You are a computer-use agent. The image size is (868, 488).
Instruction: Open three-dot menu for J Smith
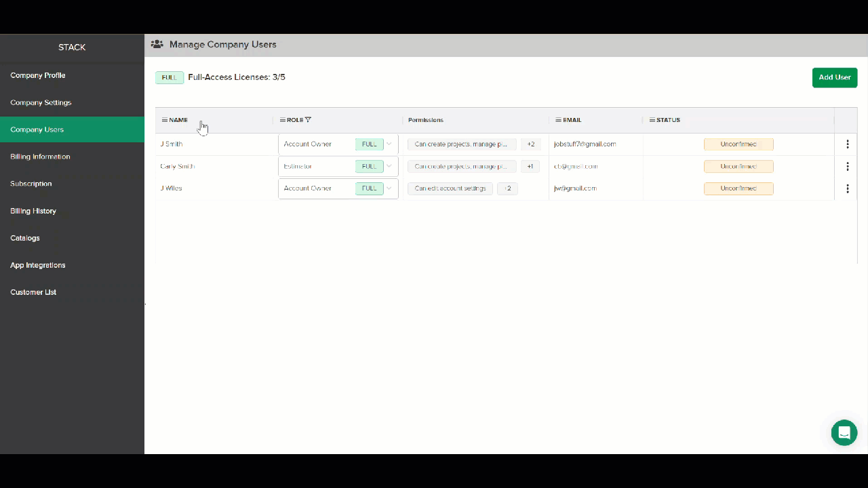click(847, 144)
